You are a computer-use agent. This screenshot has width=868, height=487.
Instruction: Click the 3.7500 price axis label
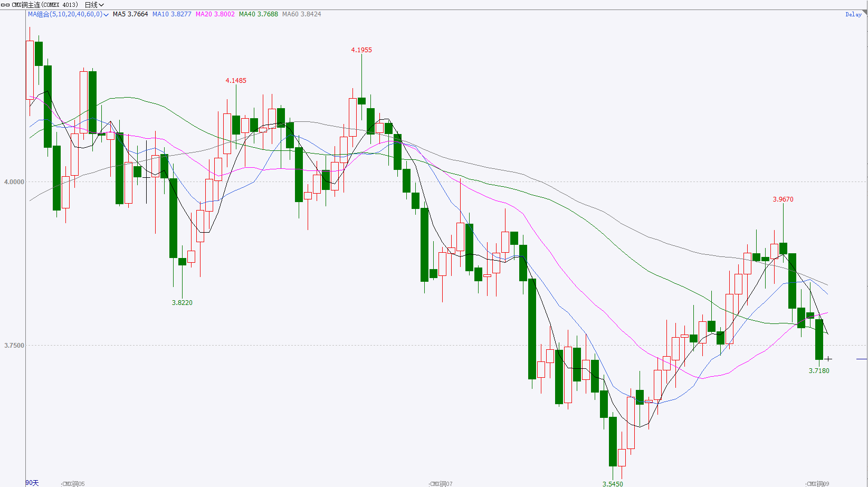[x=14, y=346]
